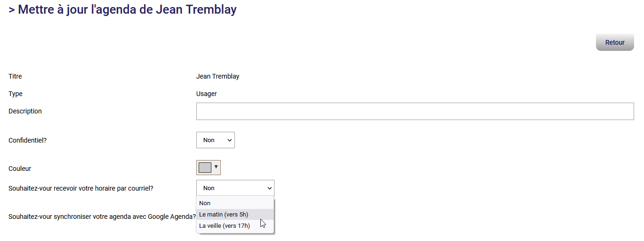Screen dimensions: 644x241
Task: Open the Confidentiel dropdown showing Non
Action: (x=215, y=140)
